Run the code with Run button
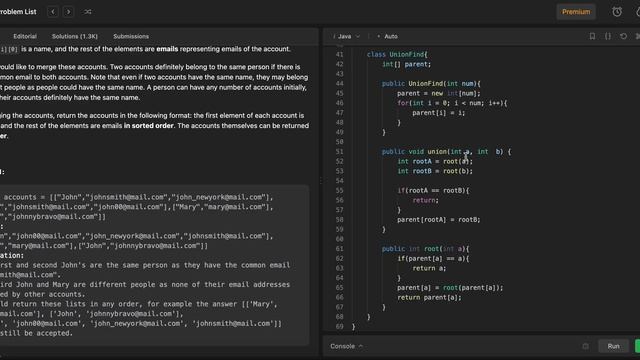The image size is (640, 360). click(x=613, y=346)
